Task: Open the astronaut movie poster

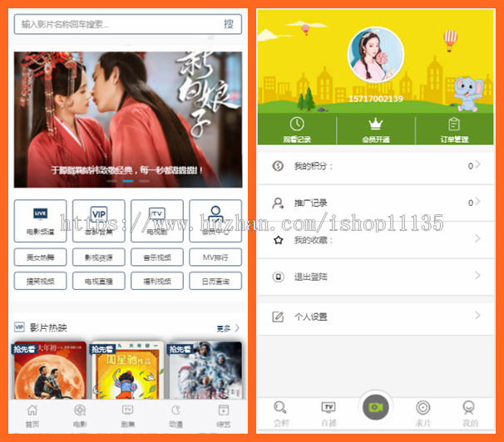Action: tap(205, 370)
